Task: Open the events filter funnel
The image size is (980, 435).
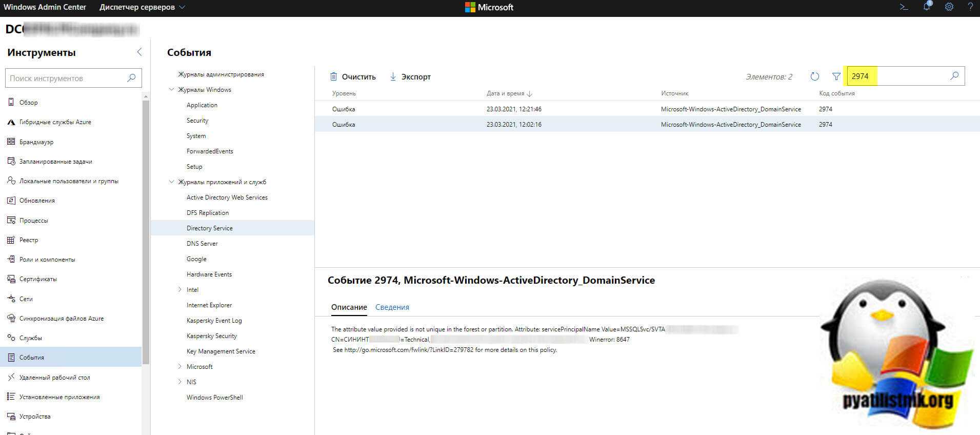Action: (836, 76)
